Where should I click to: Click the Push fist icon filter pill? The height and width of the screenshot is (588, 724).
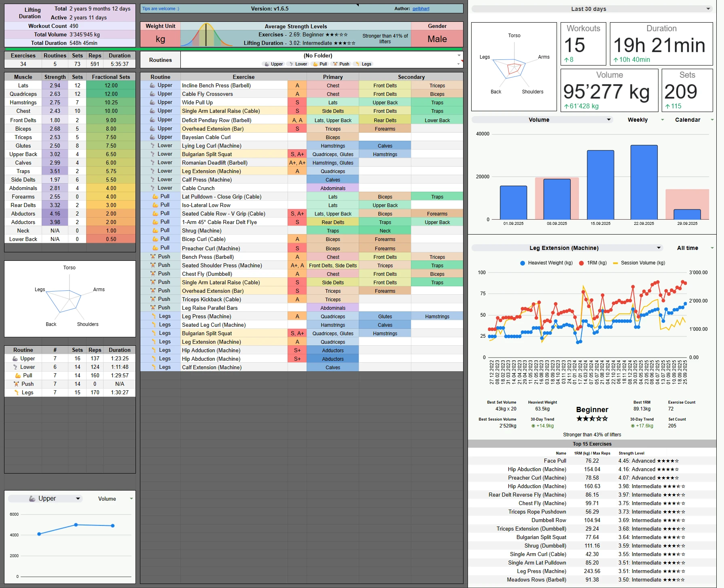tap(336, 63)
